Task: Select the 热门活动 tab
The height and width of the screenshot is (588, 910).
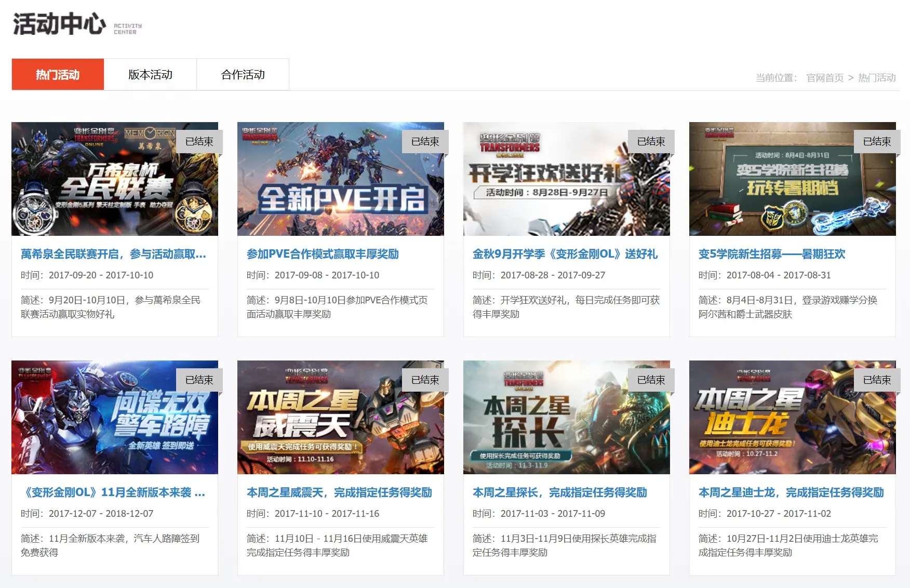Action: tap(58, 74)
